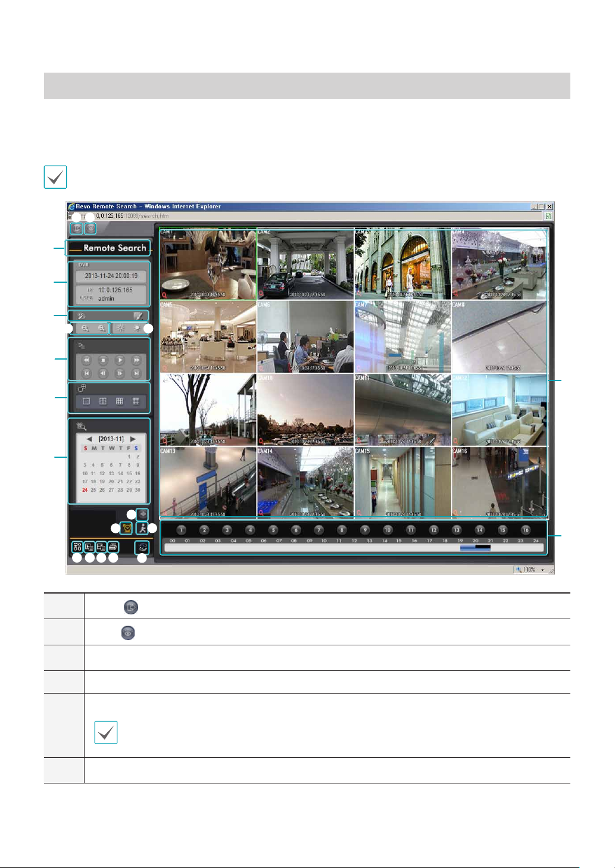Click the printer icon in the bottom toolbar
This screenshot has height=868, width=615.
coord(113,546)
